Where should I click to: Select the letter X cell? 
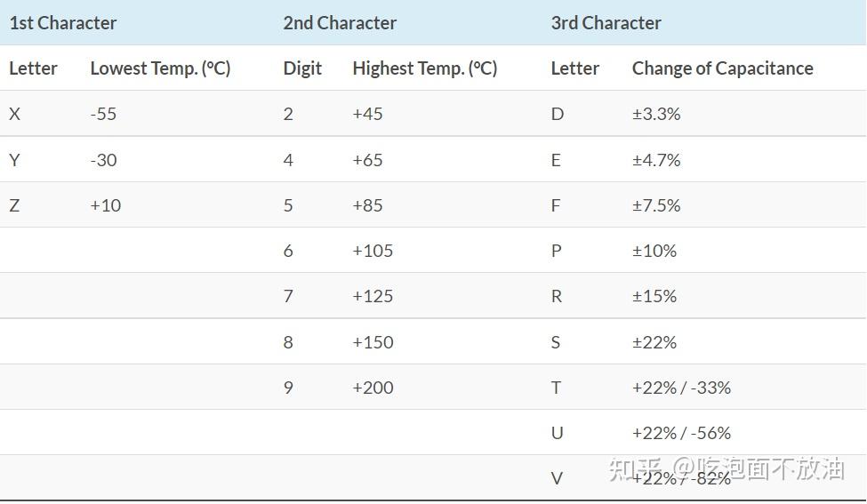(14, 114)
